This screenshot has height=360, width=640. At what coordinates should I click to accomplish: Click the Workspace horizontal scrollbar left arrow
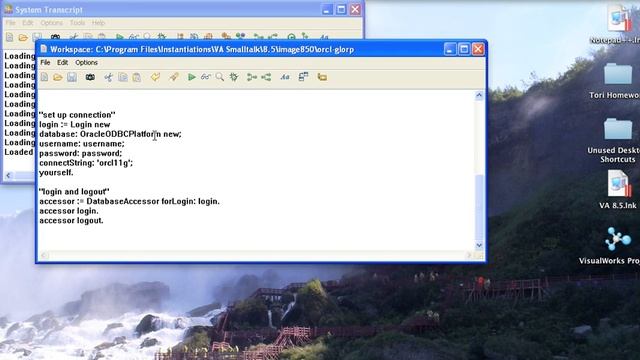click(x=44, y=256)
